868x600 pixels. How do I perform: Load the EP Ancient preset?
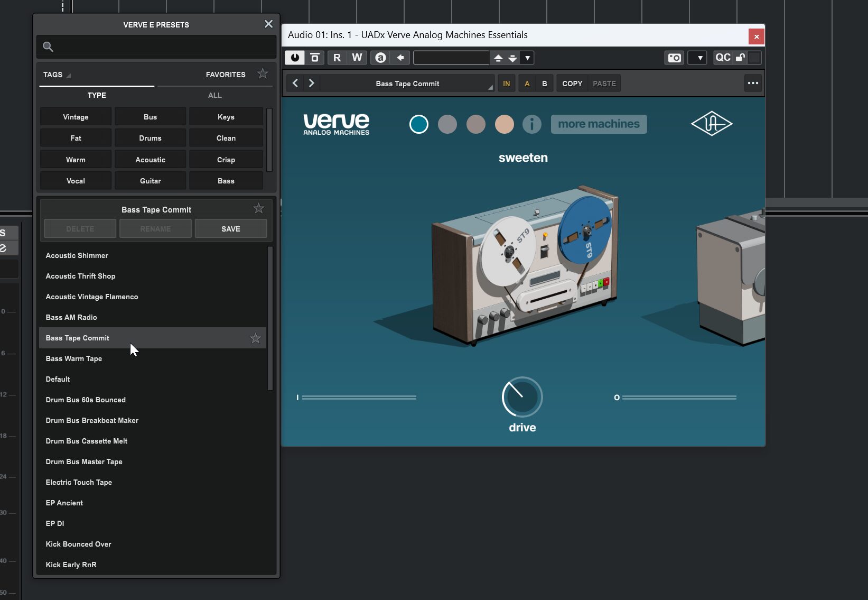coord(152,503)
